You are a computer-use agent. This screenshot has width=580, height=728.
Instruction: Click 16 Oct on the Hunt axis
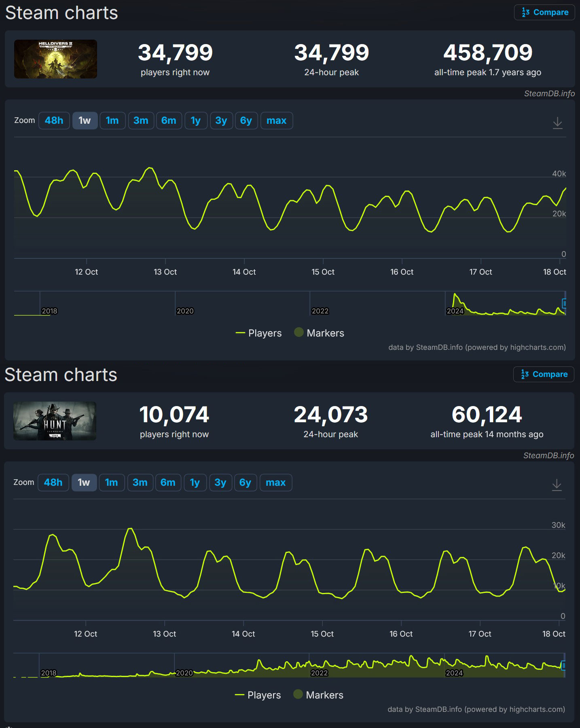(401, 634)
